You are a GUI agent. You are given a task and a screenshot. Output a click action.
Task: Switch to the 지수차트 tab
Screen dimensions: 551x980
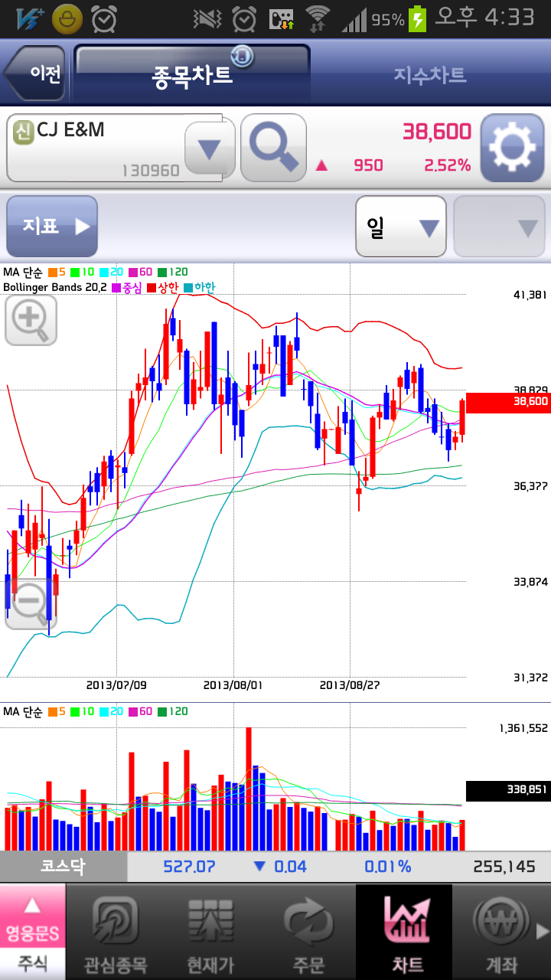point(430,75)
